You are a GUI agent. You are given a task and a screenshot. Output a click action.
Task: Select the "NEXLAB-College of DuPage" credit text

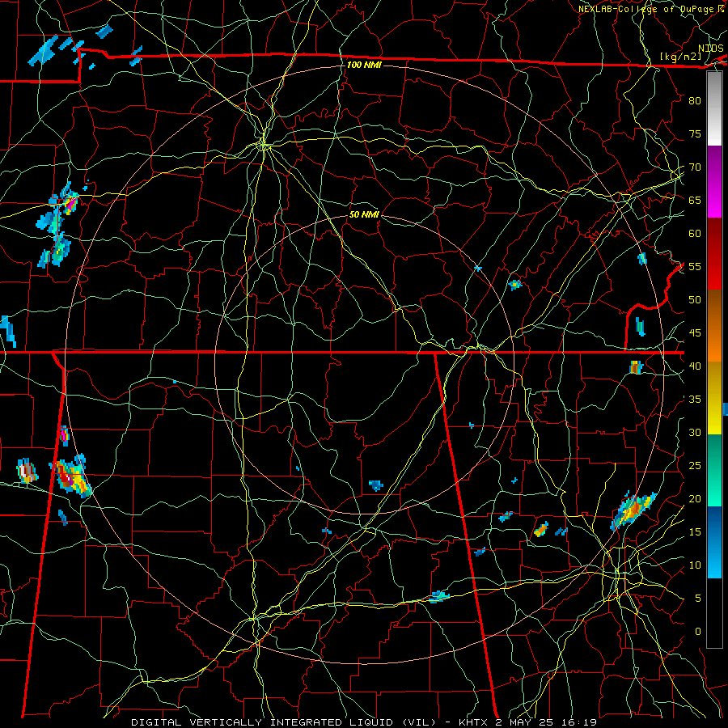point(647,9)
